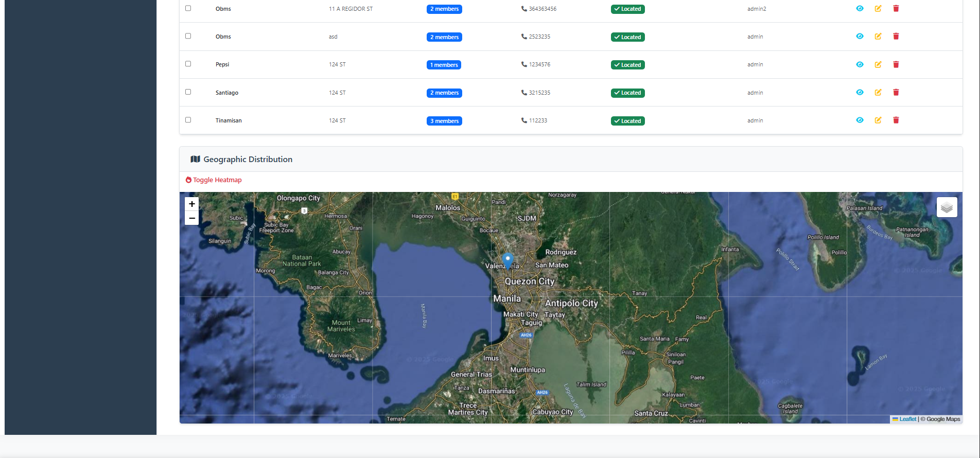Zoom in on the map

192,204
